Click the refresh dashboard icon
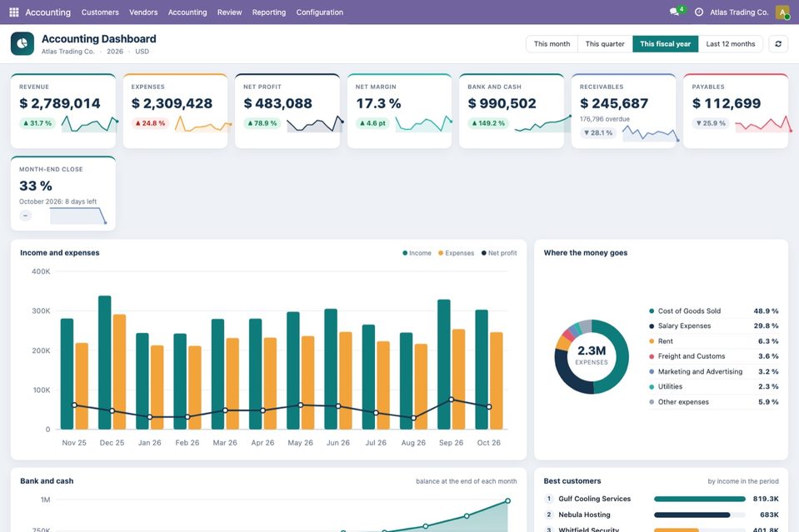Screen dimensions: 799x532 click(x=778, y=44)
